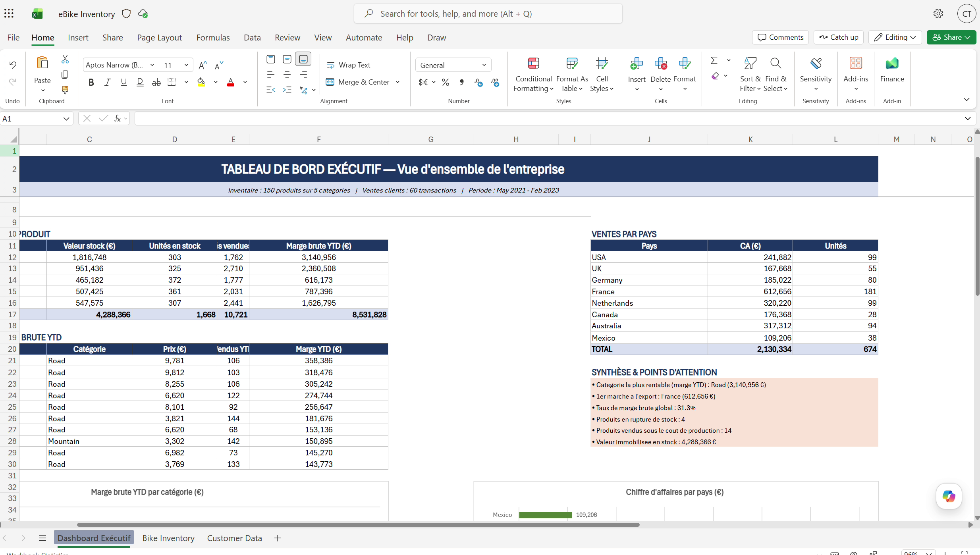Screen dimensions: 980x555
Task: Decrease font size icon
Action: (x=219, y=65)
